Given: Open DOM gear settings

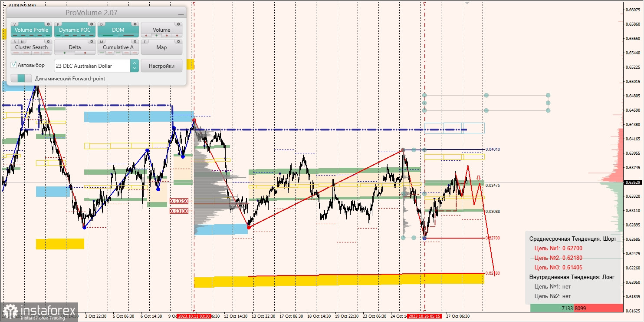Looking at the screenshot, I should [x=135, y=24].
